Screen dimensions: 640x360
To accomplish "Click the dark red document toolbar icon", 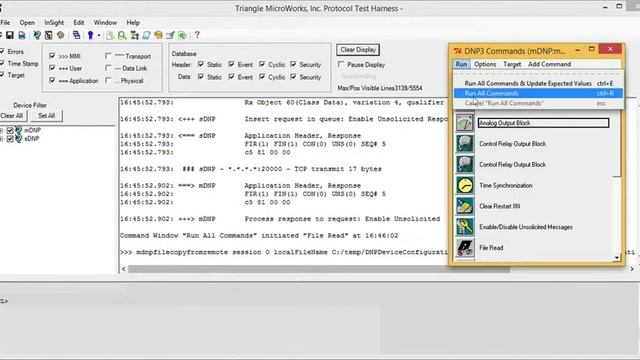I will coord(49,36).
